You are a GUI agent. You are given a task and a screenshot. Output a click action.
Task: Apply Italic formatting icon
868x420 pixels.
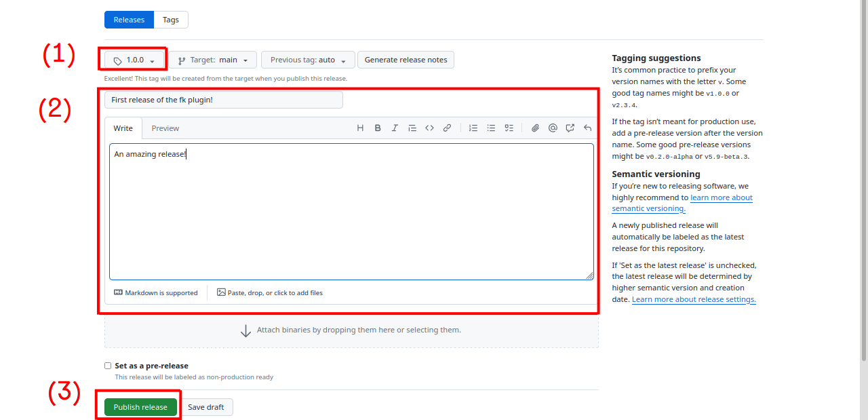(x=395, y=128)
